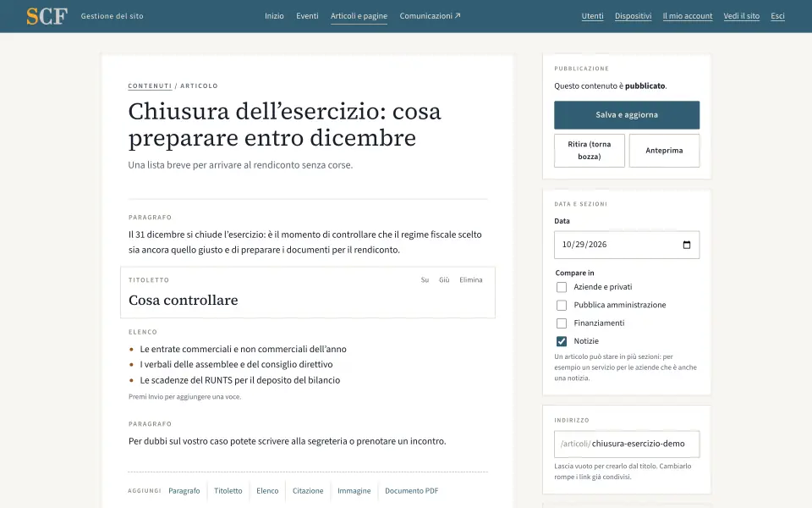
Task: Go to Inizio in the top navigation
Action: coord(274,16)
